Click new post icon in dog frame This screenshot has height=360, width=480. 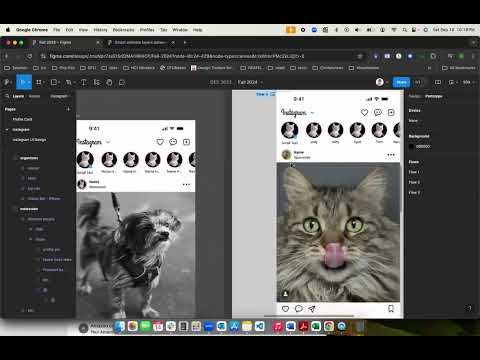[186, 142]
